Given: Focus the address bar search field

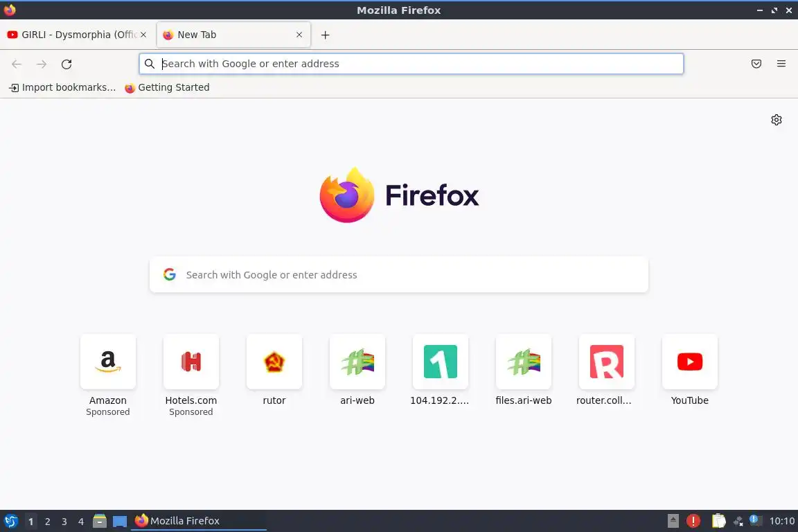Looking at the screenshot, I should point(411,64).
